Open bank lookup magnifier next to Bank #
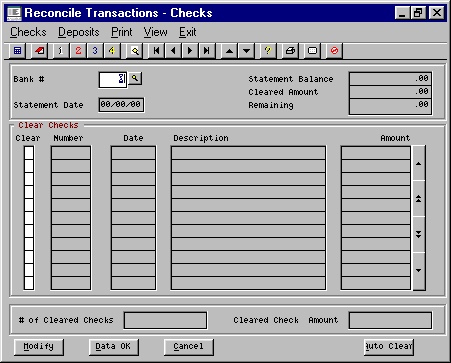 point(135,79)
